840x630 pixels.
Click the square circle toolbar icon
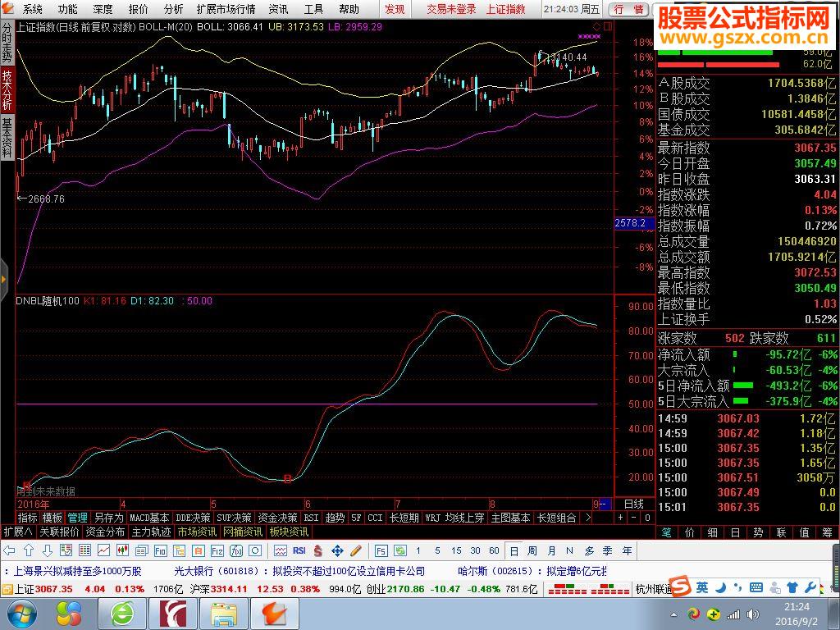255,550
